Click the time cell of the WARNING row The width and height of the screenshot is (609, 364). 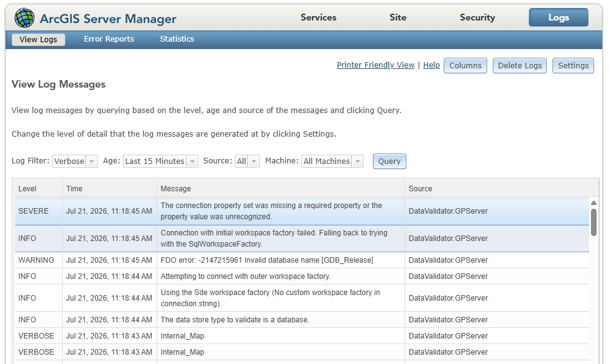pyautogui.click(x=109, y=260)
